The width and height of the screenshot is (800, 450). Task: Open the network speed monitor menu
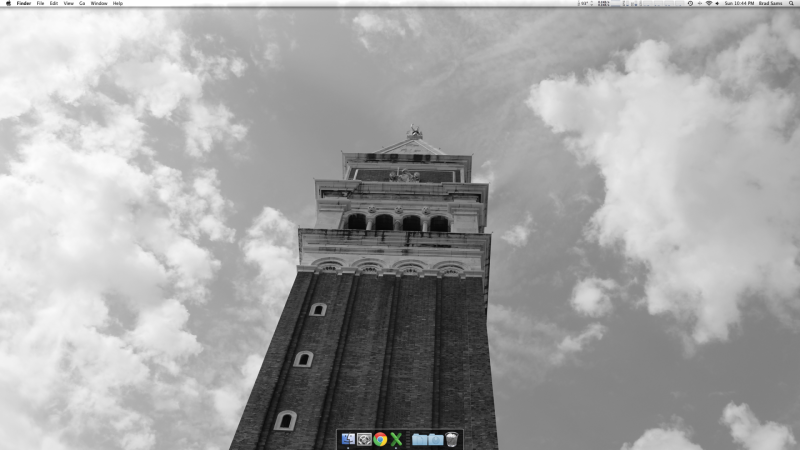click(604, 3)
